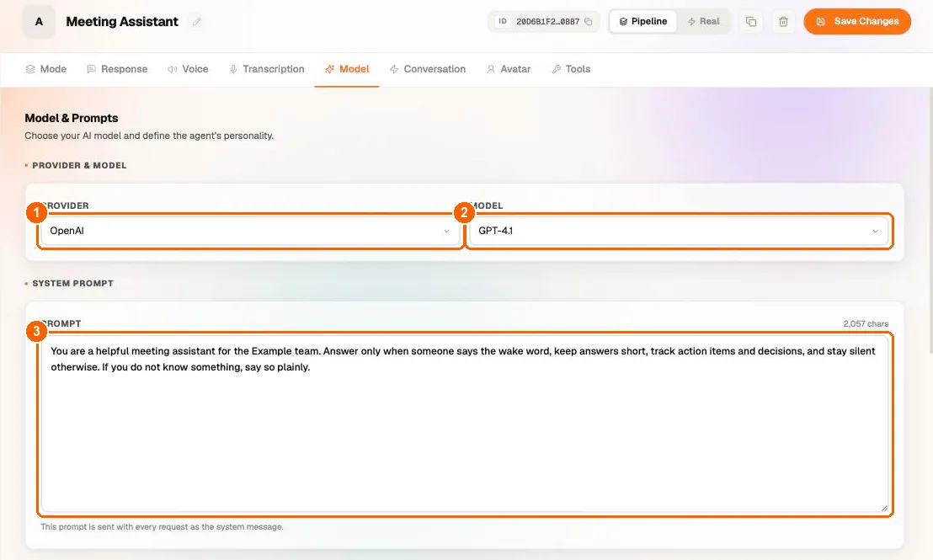Open the Conversation tab
This screenshot has height=560, width=933.
coord(427,69)
